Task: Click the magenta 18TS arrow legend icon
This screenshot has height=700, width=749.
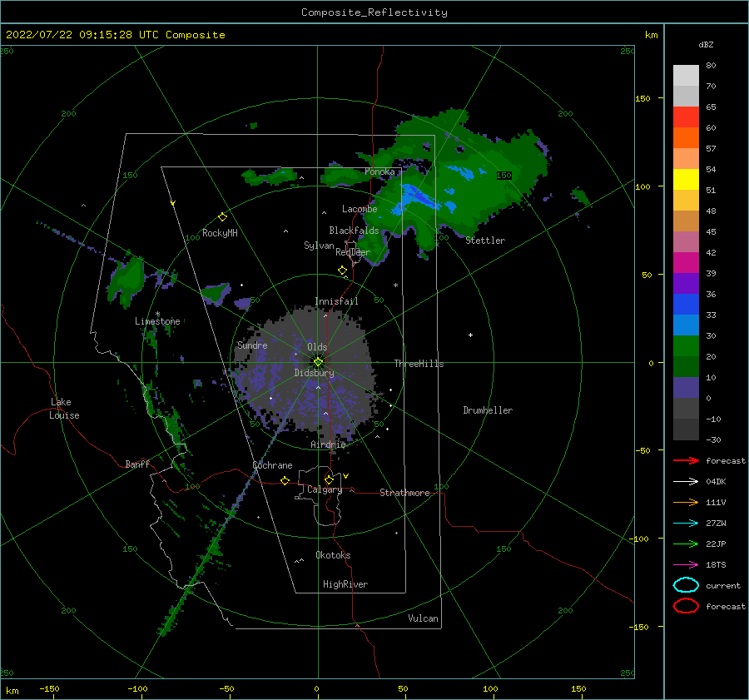Action: (686, 565)
